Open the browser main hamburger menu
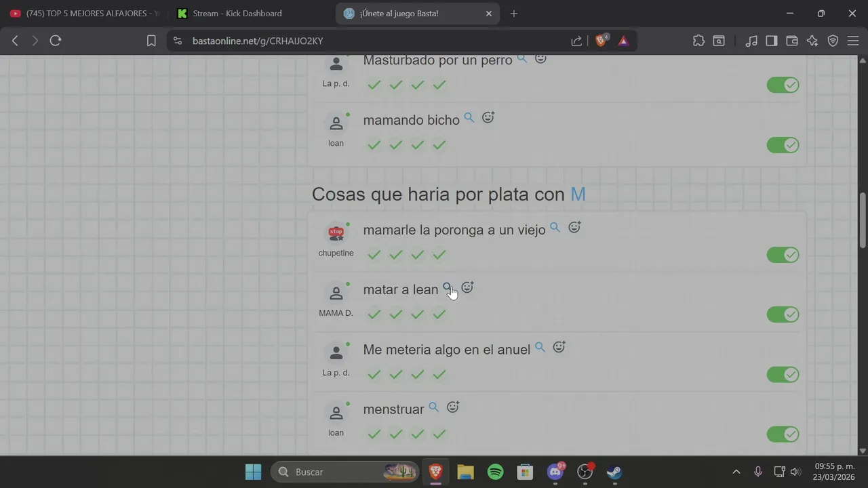The width and height of the screenshot is (868, 488). click(853, 41)
